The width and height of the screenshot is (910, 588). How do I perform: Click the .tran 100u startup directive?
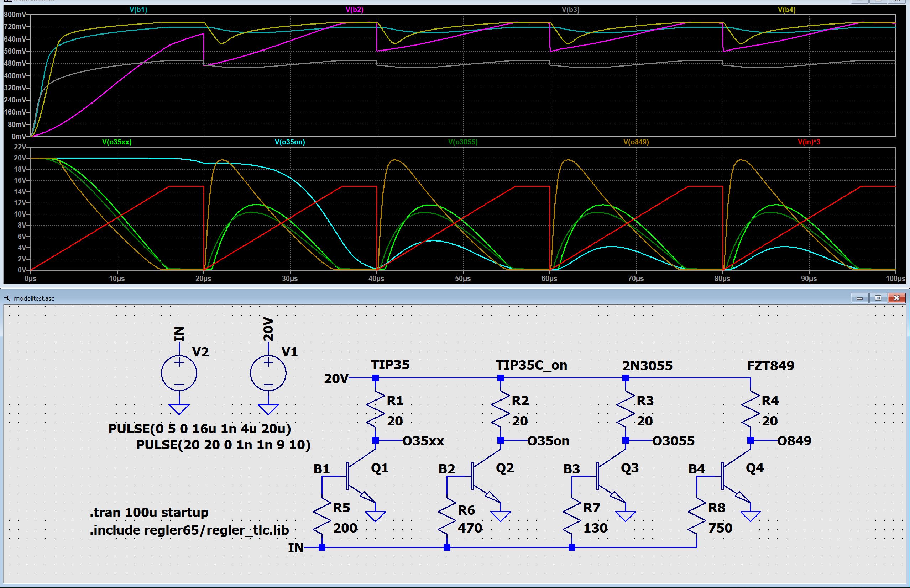149,512
